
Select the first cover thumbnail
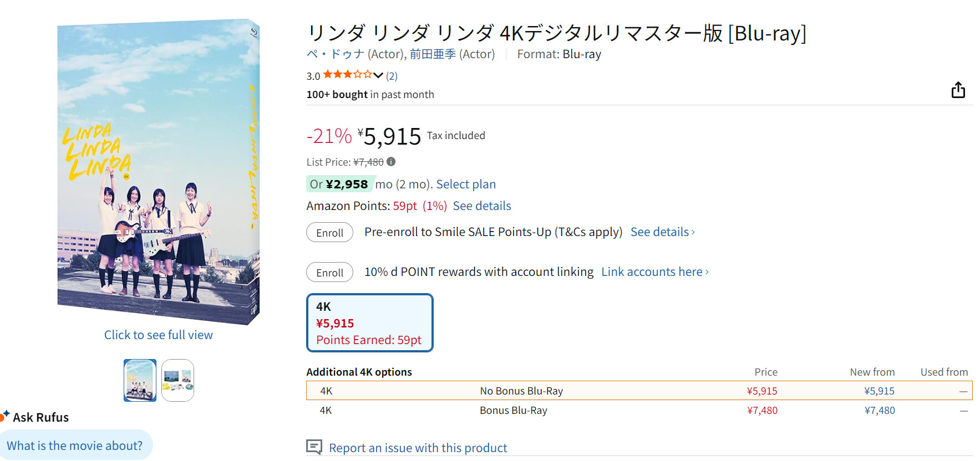point(140,380)
